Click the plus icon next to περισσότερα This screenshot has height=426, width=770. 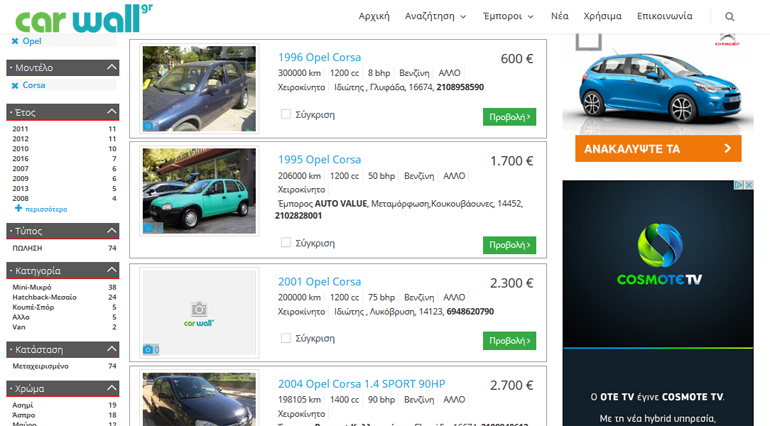coord(19,209)
